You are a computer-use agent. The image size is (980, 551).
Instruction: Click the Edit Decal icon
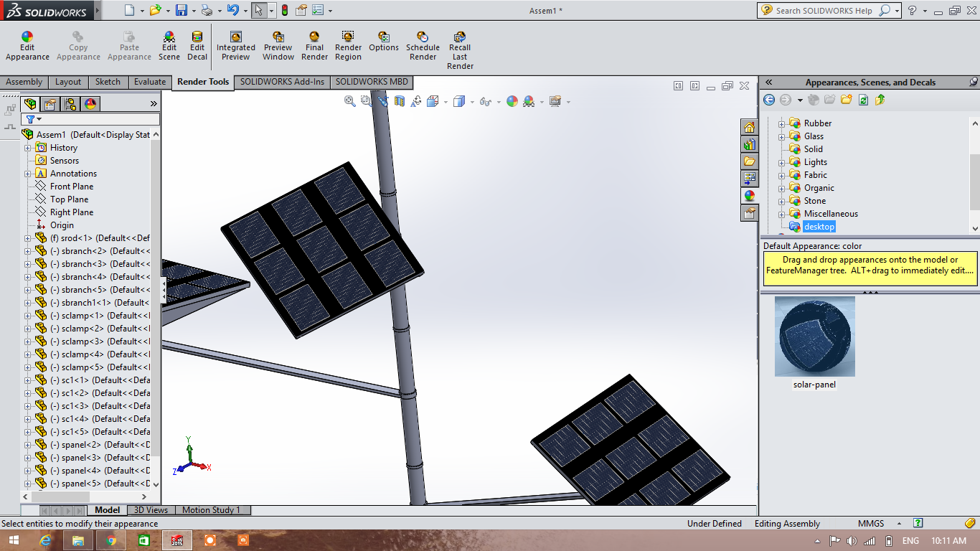pos(197,46)
